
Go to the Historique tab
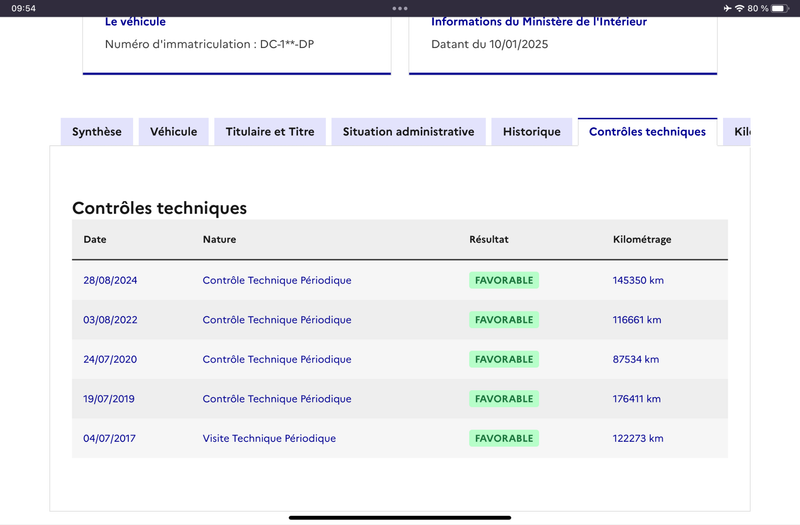click(532, 132)
